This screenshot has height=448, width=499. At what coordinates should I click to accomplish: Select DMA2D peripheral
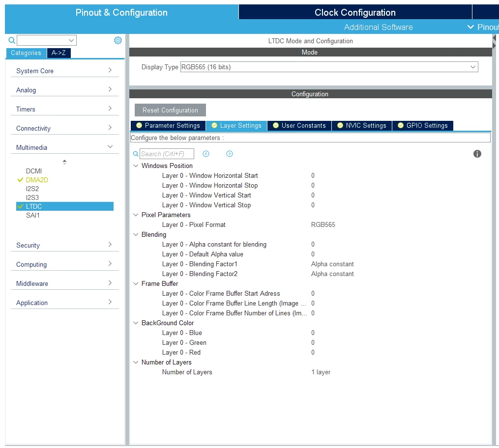pos(37,180)
